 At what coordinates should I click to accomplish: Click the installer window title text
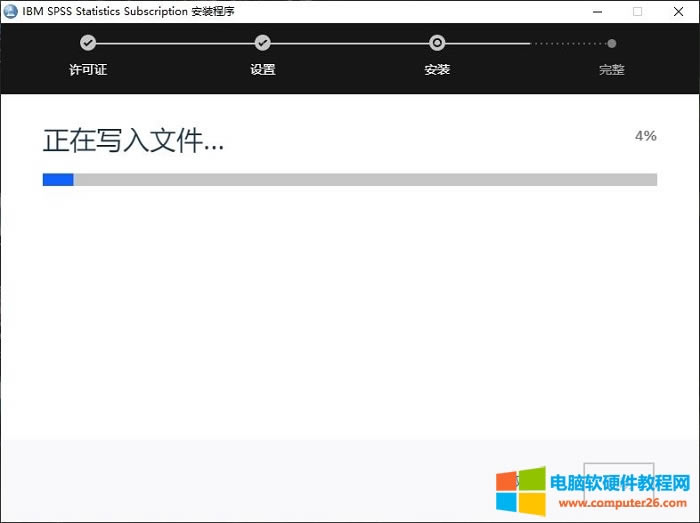128,11
